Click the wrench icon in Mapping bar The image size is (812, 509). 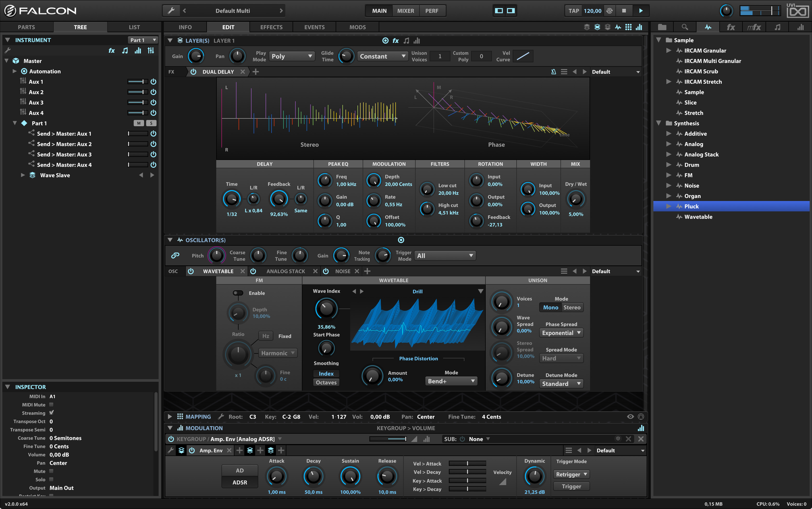pyautogui.click(x=221, y=417)
